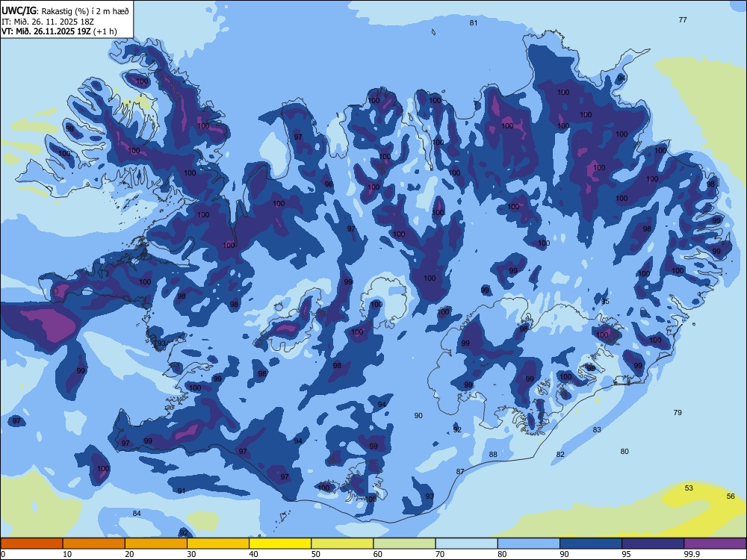Click the purple above-99.9 legend swatch

point(715,544)
